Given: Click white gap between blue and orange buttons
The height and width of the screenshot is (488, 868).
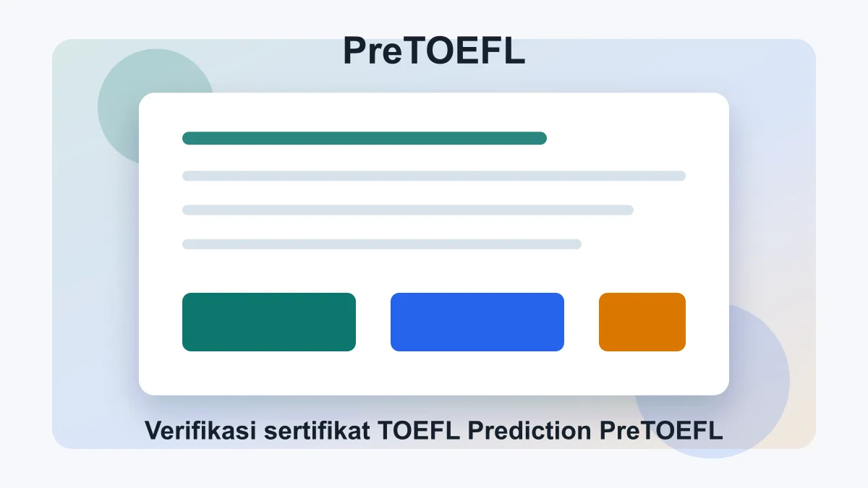Looking at the screenshot, I should [582, 322].
